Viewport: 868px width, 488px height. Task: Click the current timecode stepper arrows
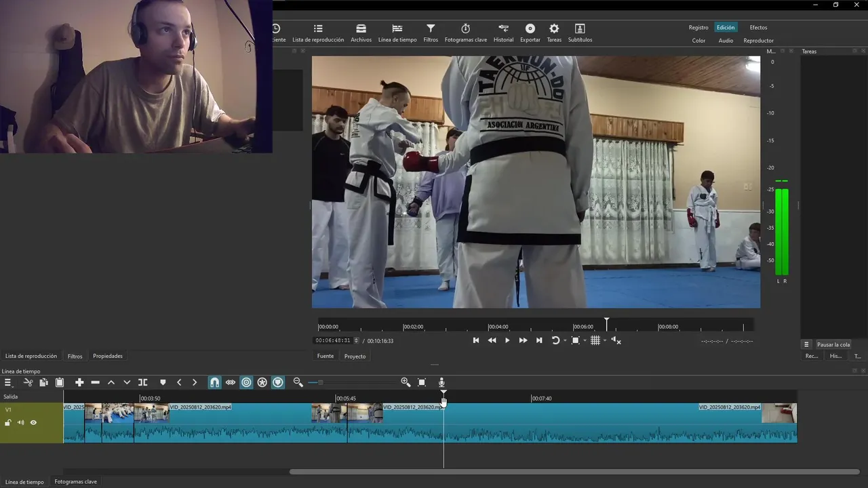(356, 340)
